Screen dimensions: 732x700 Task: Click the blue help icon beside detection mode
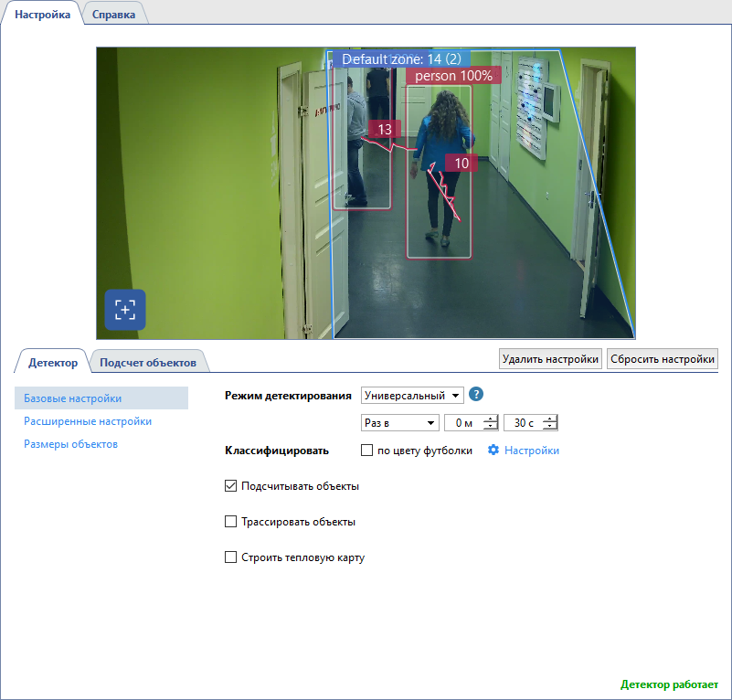(476, 395)
